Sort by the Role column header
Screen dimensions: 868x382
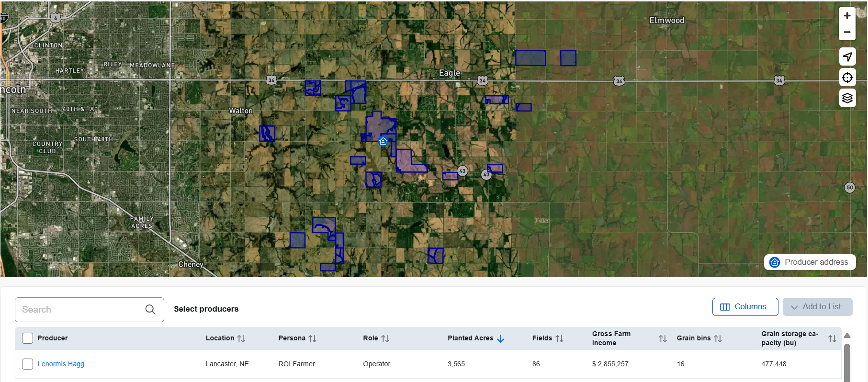pos(385,338)
